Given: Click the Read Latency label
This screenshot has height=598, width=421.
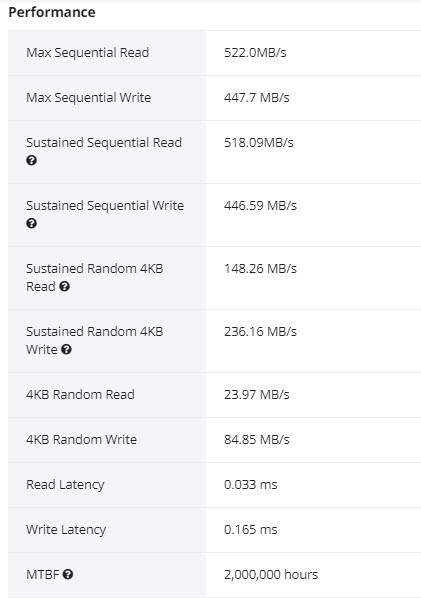Looking at the screenshot, I should [x=65, y=484].
